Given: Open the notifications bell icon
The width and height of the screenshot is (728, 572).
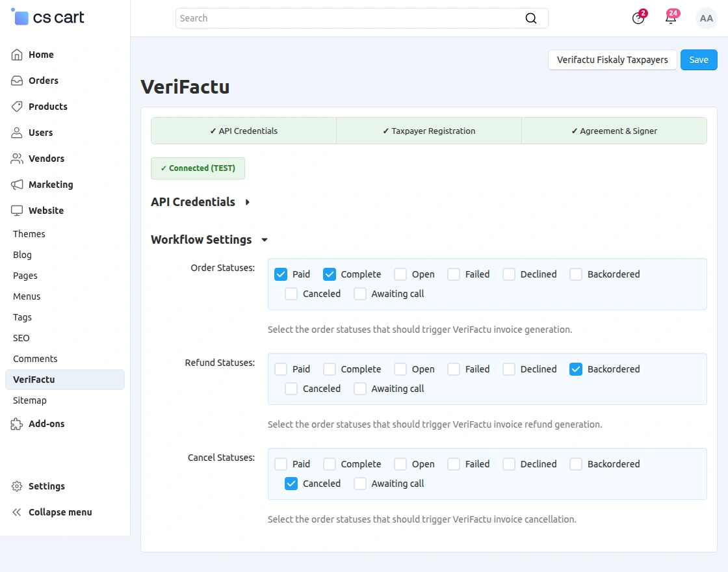Looking at the screenshot, I should click(671, 18).
